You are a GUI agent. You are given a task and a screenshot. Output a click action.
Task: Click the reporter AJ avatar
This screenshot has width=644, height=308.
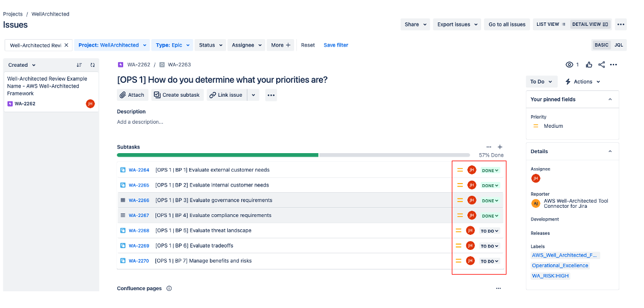click(x=536, y=203)
